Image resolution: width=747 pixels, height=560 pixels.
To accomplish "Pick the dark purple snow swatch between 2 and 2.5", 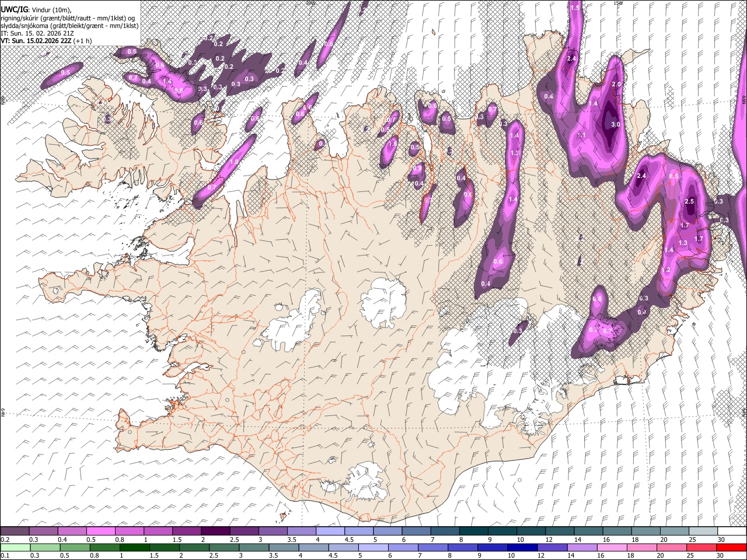I will pos(215,531).
